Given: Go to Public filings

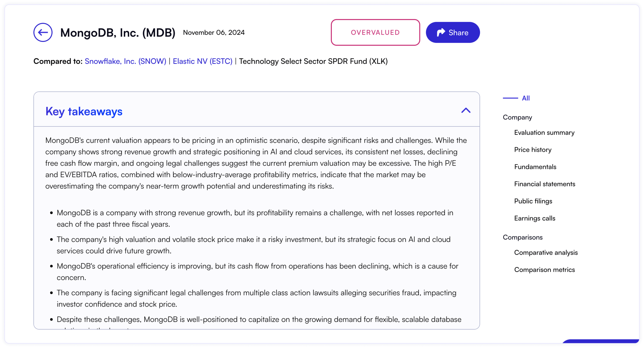Looking at the screenshot, I should tap(533, 201).
